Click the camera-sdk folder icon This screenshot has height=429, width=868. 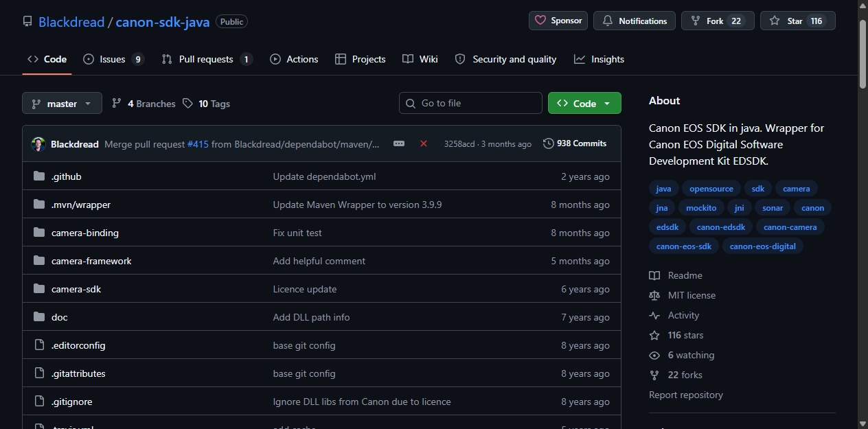coord(39,289)
